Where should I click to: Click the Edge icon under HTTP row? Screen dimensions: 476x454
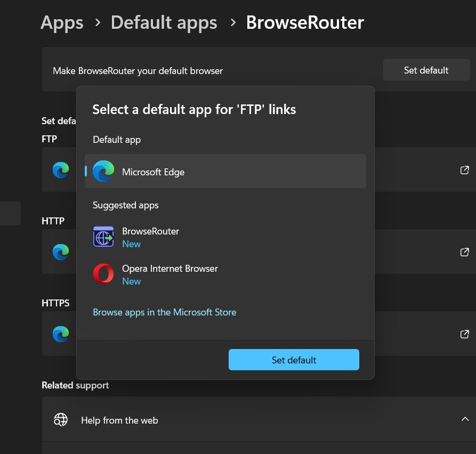coord(61,252)
